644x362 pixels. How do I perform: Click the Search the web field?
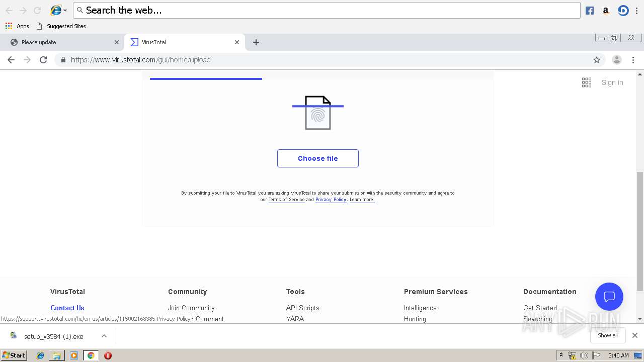(x=327, y=10)
